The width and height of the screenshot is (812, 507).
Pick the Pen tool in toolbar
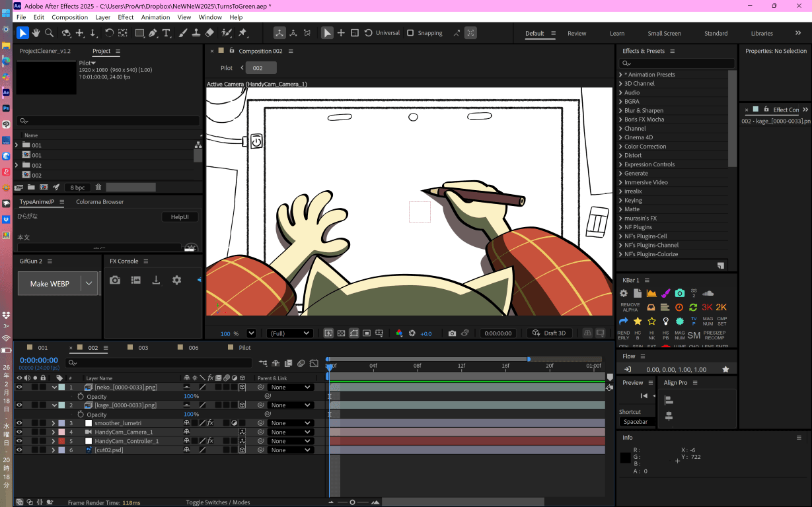153,33
